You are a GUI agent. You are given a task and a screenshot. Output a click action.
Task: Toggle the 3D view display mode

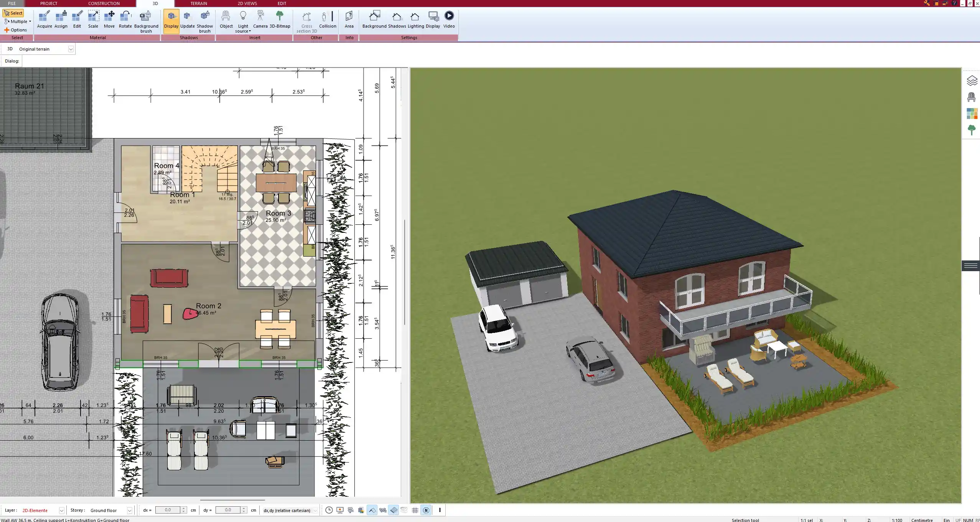pos(170,20)
